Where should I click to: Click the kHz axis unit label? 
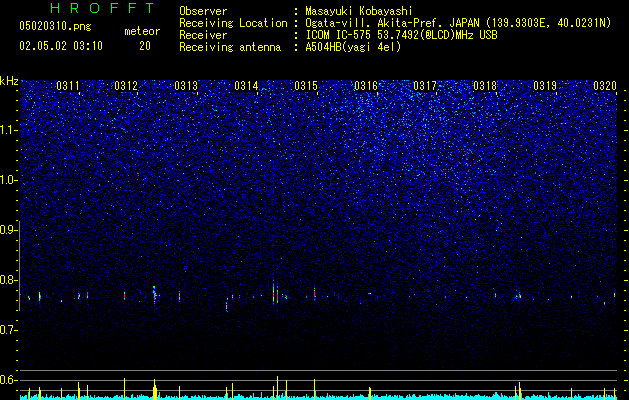9,81
